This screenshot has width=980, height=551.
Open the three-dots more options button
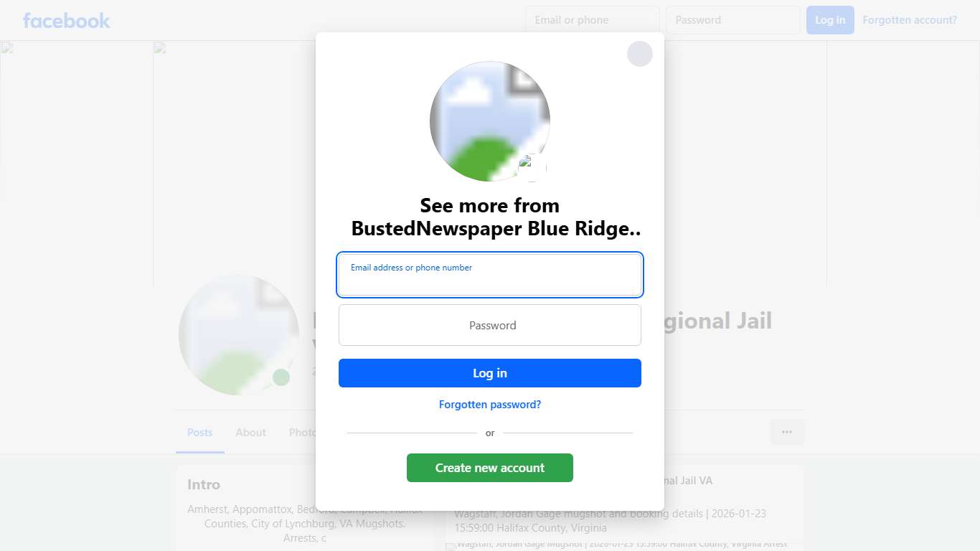point(787,432)
